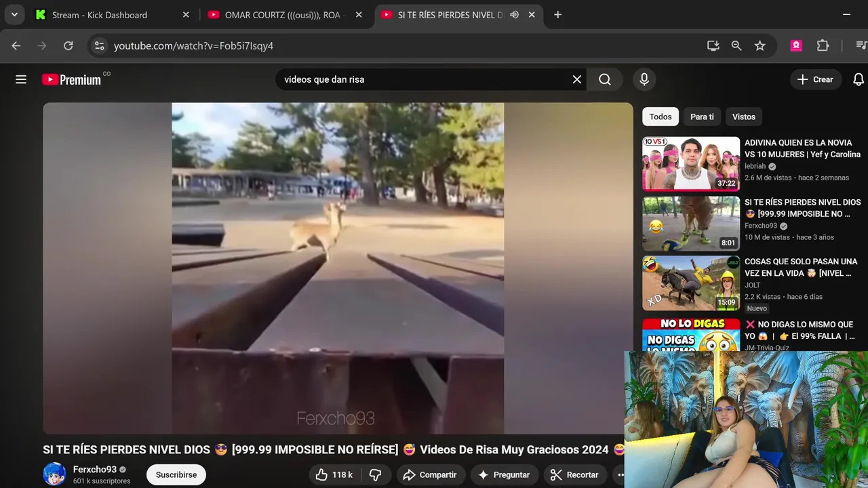This screenshot has height=488, width=868.
Task: Open COSAS QUE SOLO PASAN UNA VEZ title
Action: [801, 267]
